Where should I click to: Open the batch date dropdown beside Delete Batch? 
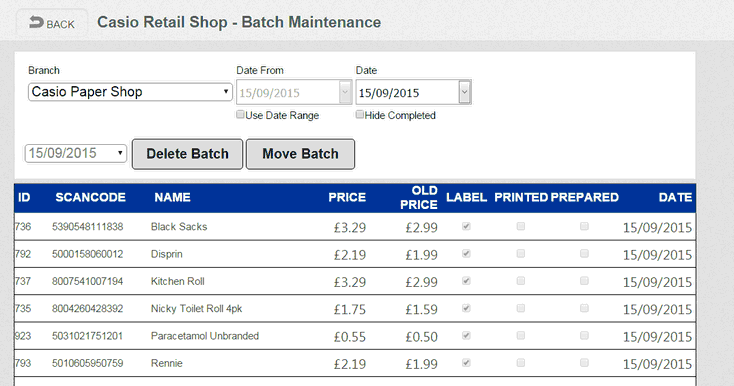point(76,153)
